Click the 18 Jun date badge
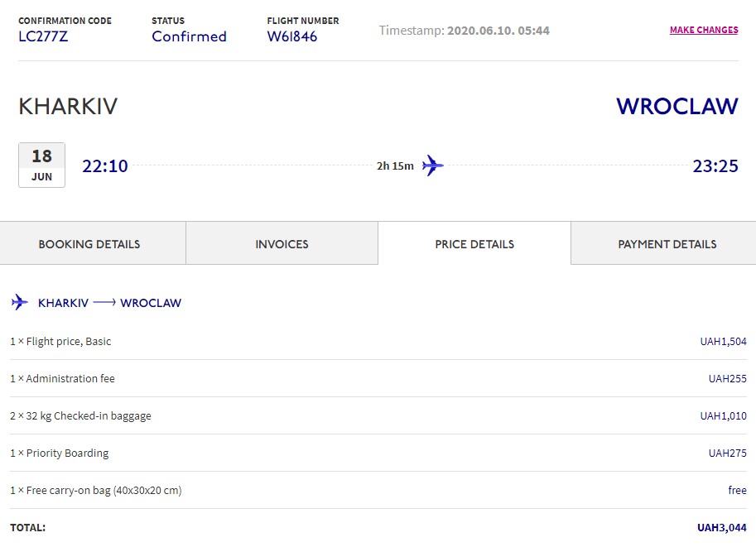This screenshot has width=756, height=547. [x=41, y=165]
